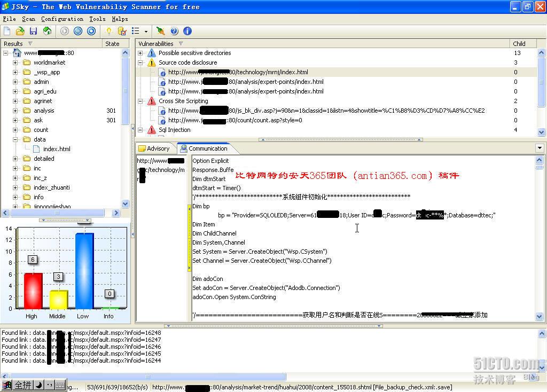Click the blue Low severity bar

click(84, 271)
